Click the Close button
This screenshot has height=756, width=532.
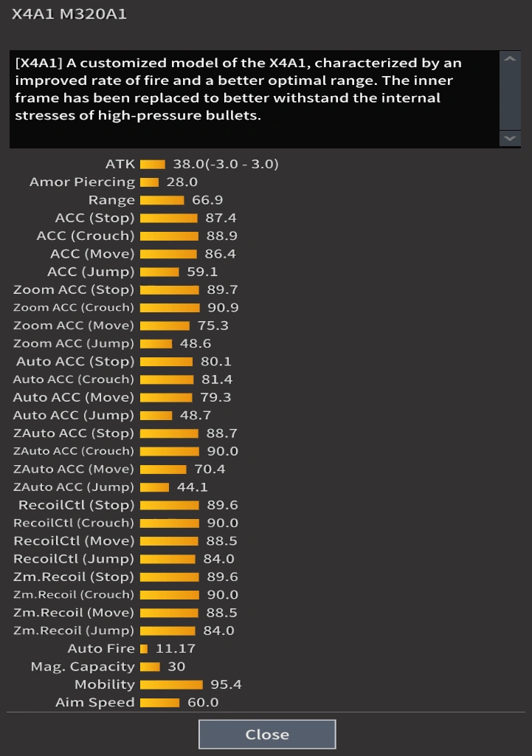(x=267, y=734)
